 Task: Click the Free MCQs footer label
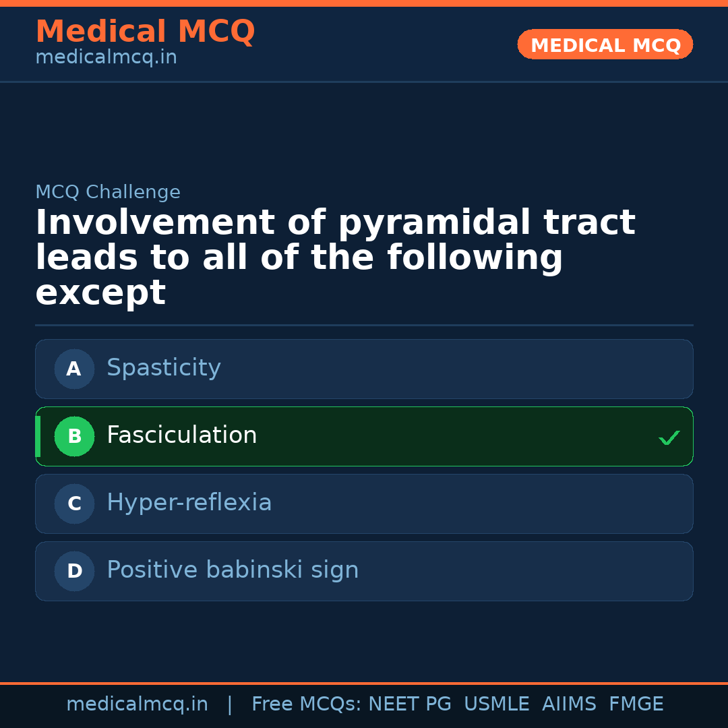pyautogui.click(x=306, y=704)
